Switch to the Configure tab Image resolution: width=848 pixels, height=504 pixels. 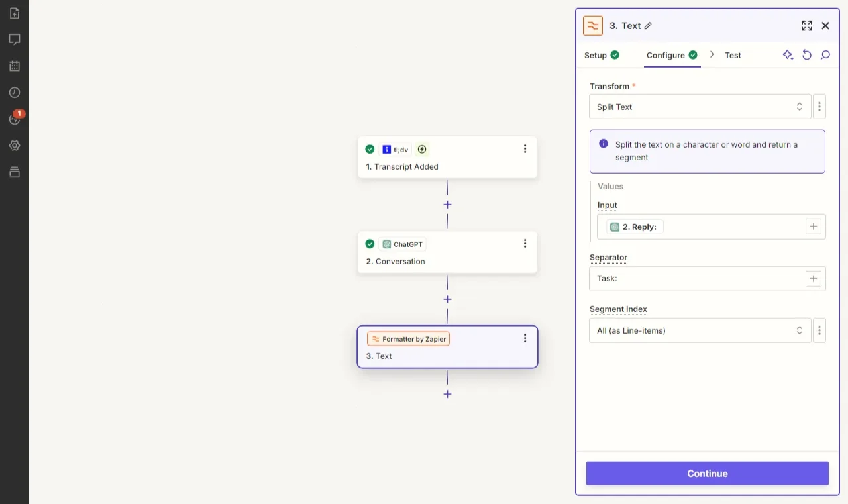(672, 55)
